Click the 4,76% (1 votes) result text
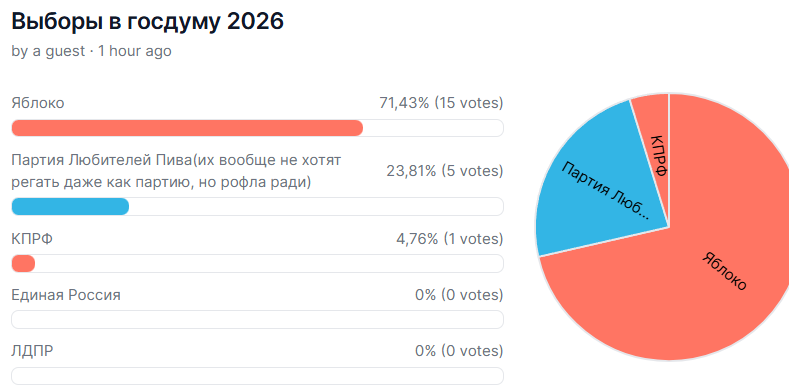Viewport: 789px width, 392px height. [x=450, y=239]
